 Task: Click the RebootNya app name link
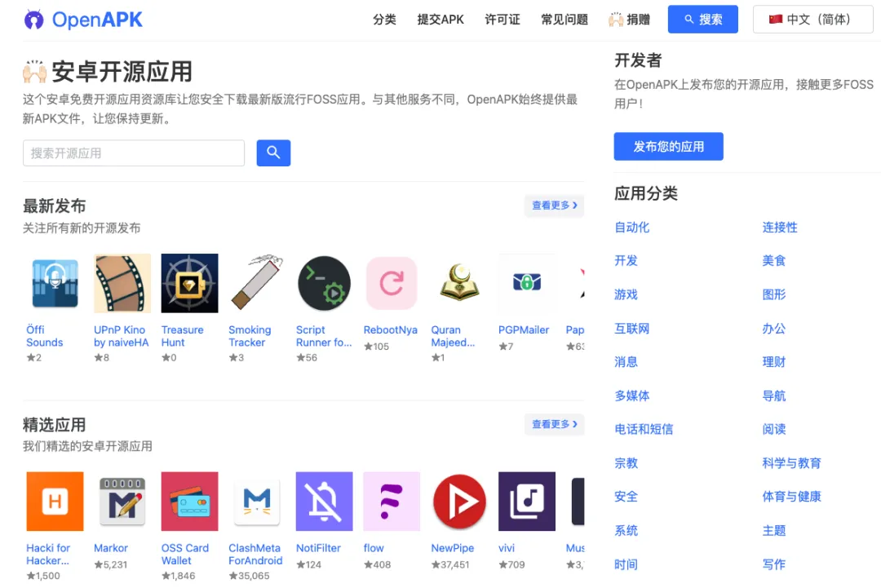coord(391,330)
